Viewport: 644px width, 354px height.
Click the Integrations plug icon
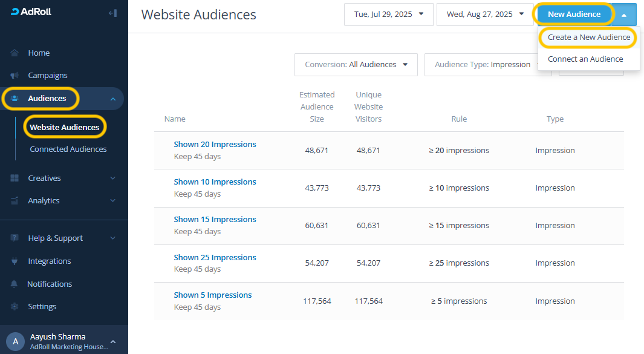pyautogui.click(x=15, y=261)
